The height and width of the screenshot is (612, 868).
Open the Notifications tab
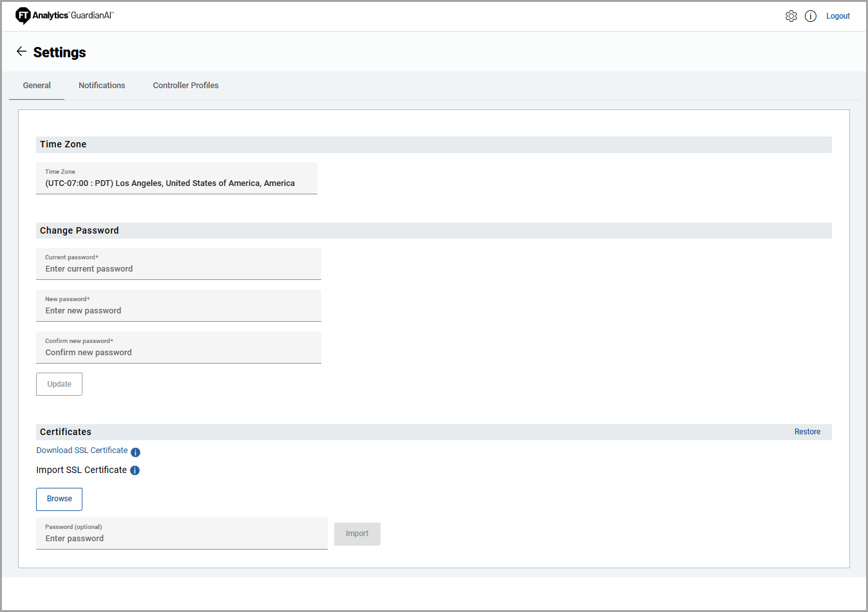point(102,86)
